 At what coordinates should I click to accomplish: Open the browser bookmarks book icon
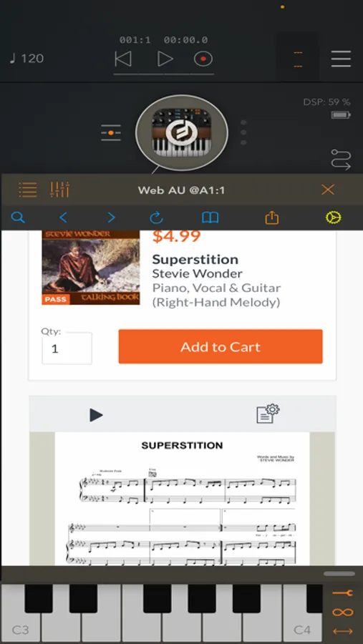click(x=210, y=218)
